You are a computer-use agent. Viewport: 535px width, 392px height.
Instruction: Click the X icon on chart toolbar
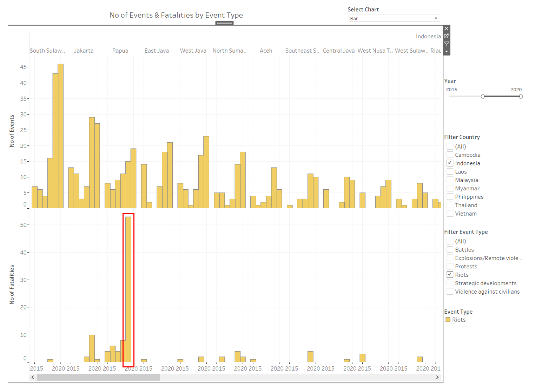click(446, 29)
